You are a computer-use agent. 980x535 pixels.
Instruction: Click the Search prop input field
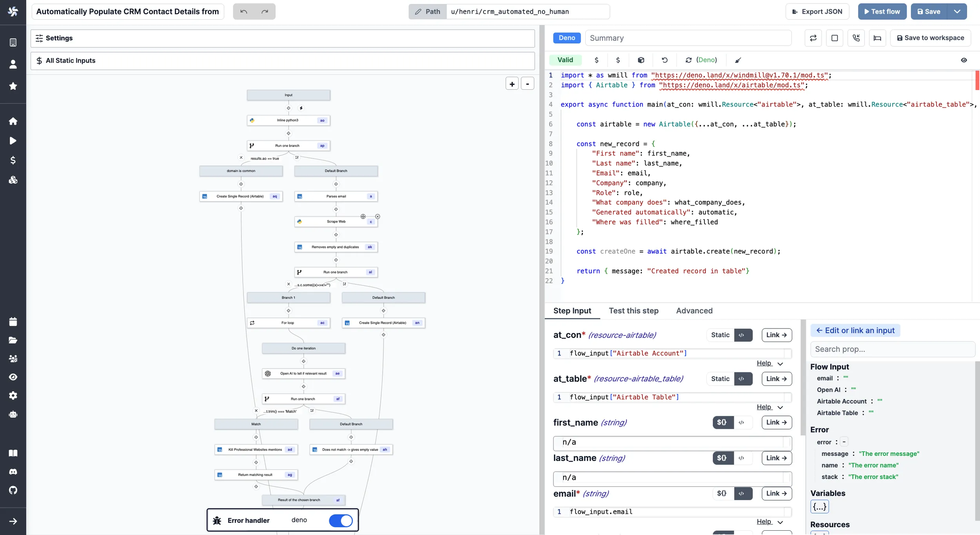click(892, 349)
